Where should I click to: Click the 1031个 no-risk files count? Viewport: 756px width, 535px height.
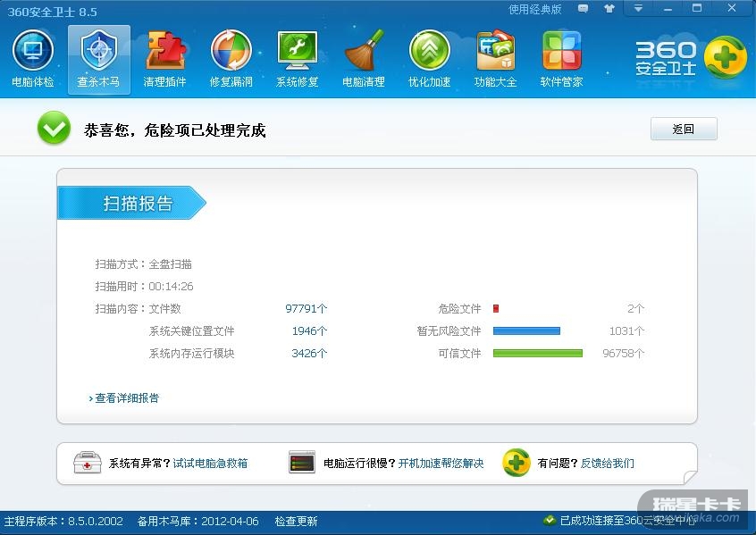tap(626, 331)
